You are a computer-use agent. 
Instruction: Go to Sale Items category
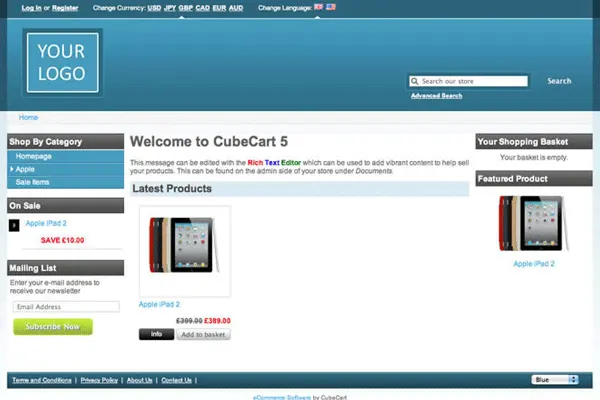pyautogui.click(x=32, y=182)
